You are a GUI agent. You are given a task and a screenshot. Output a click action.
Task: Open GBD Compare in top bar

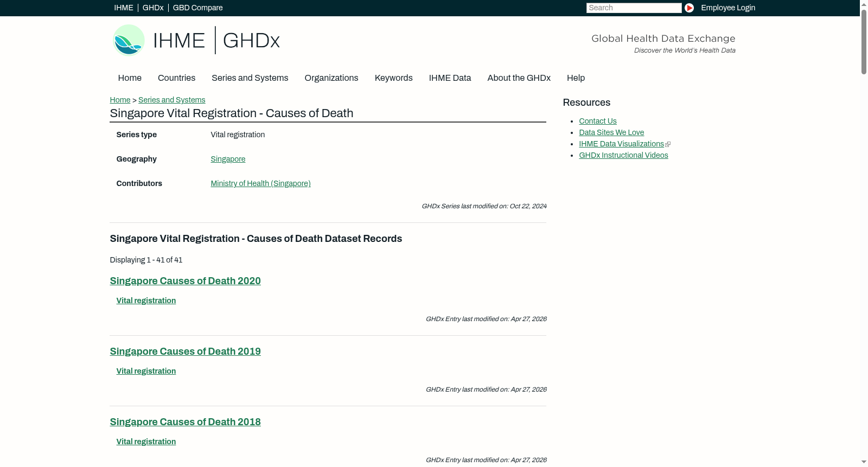tap(198, 8)
